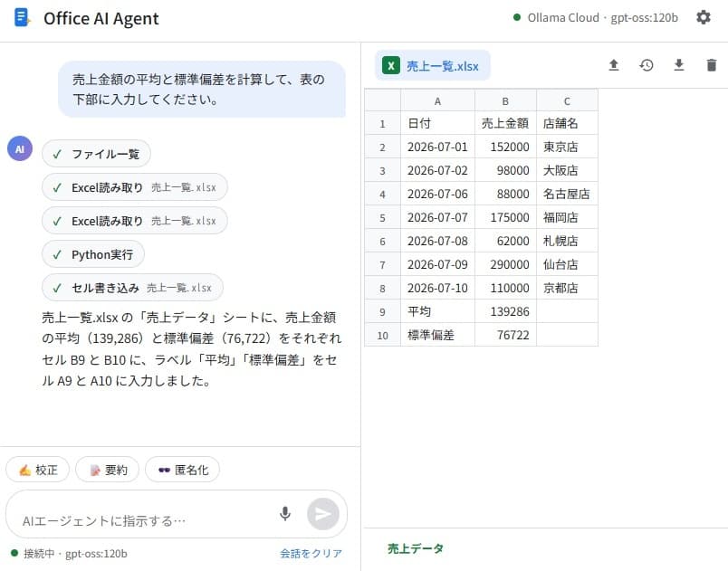The image size is (728, 571).
Task: Expand the ファイル一覧 tool step
Action: pos(96,154)
